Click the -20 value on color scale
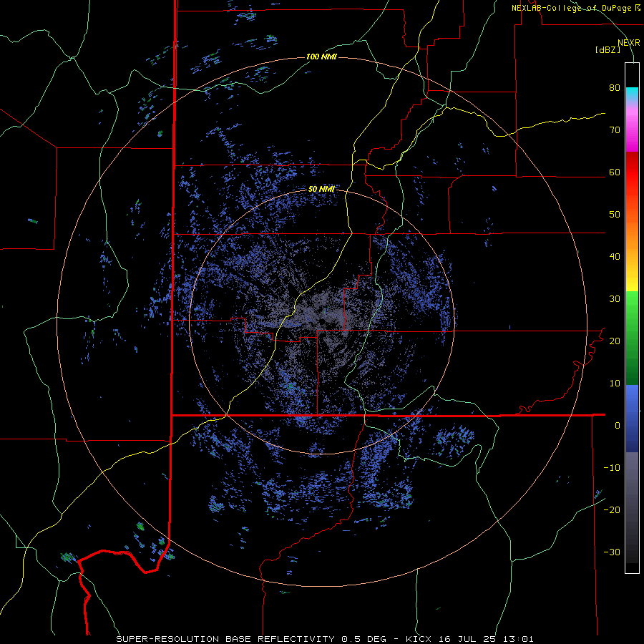The image size is (644, 644). (612, 510)
